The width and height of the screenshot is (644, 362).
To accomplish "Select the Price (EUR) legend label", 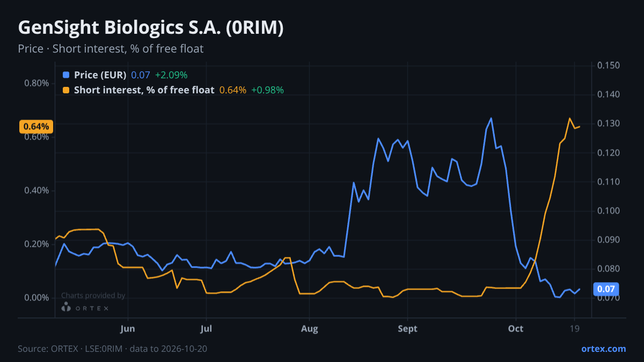I will 100,75.
